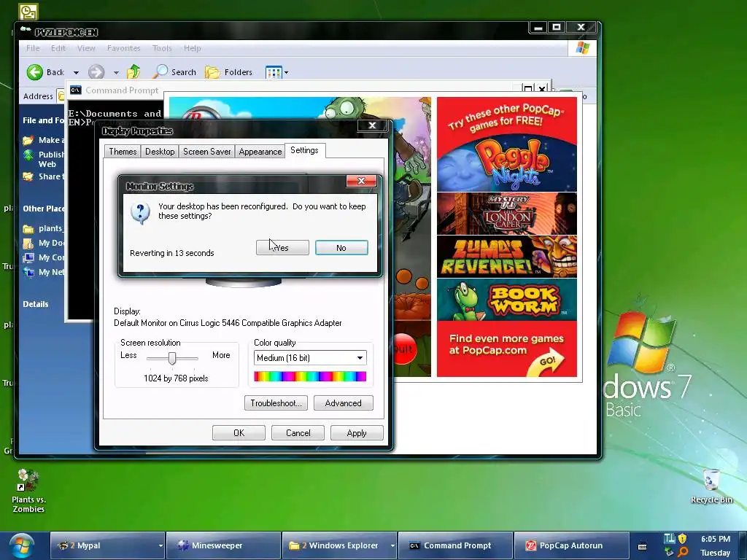Close the Monitor Settings dialog

pyautogui.click(x=362, y=181)
